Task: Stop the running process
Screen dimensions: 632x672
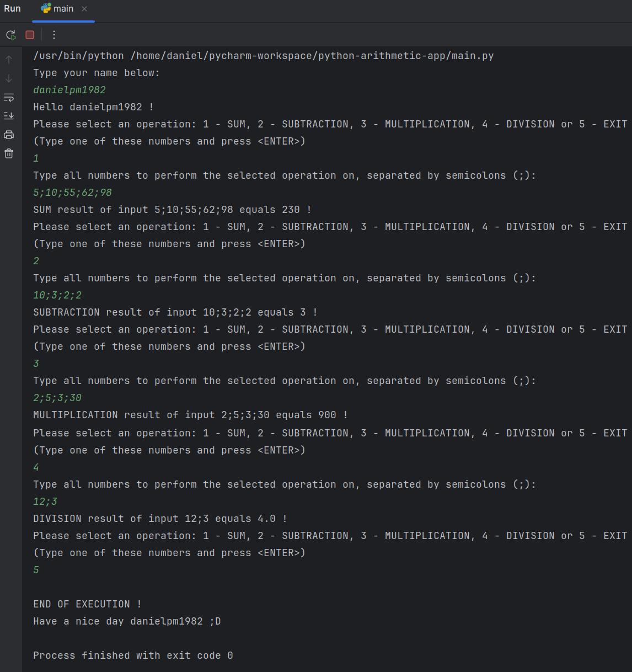Action: [x=30, y=35]
